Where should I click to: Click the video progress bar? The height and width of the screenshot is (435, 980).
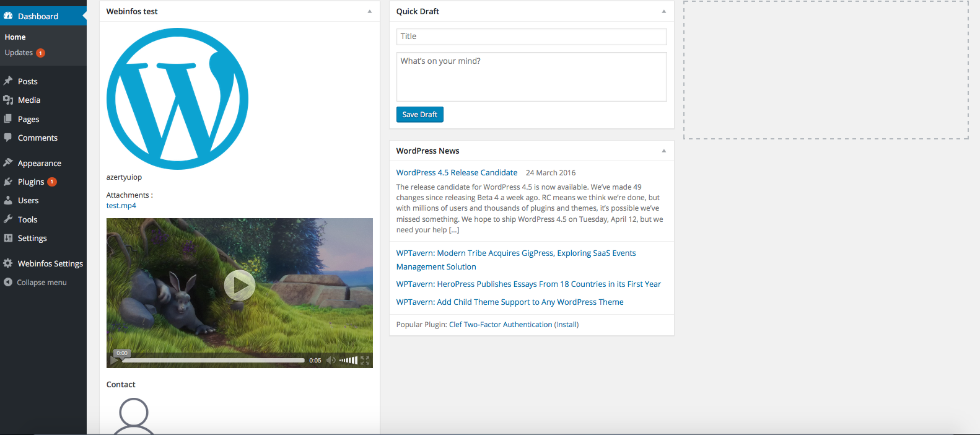point(214,360)
